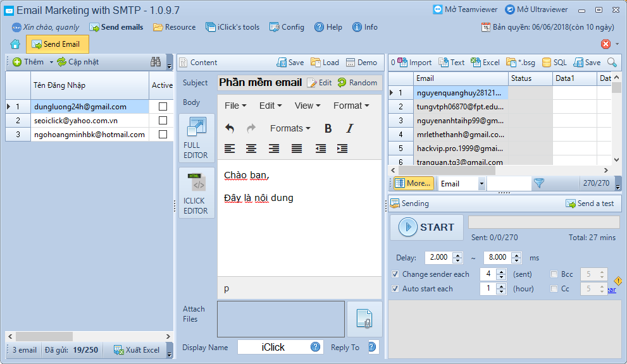This screenshot has height=364, width=627.
Task: Open Display Name help icon
Action: tap(316, 347)
